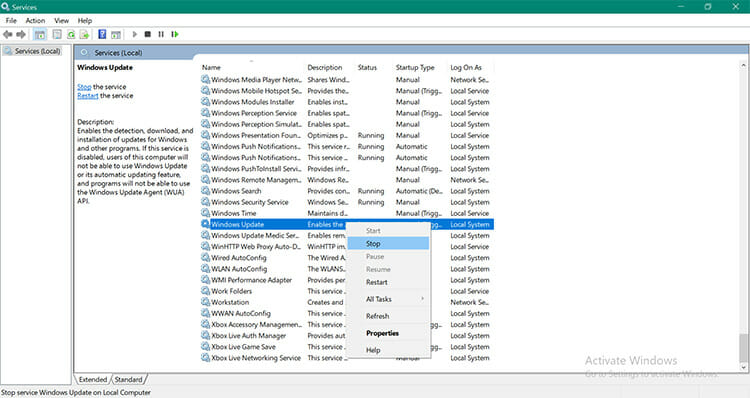The height and width of the screenshot is (398, 750).
Task: Select the Xbox Live Auth Manager row
Action: [347, 336]
